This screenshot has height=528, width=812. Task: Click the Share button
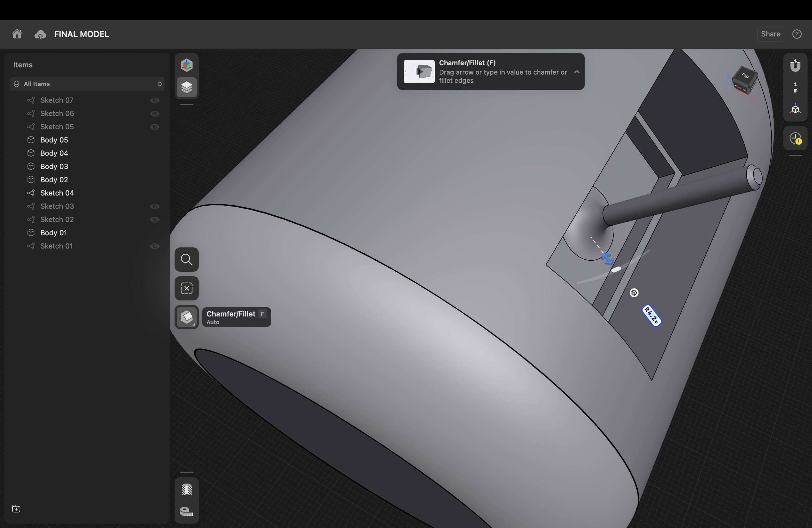click(770, 34)
